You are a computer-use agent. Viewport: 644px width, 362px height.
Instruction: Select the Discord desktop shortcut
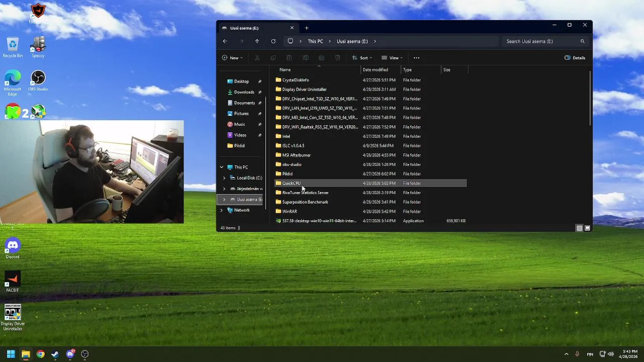click(13, 248)
